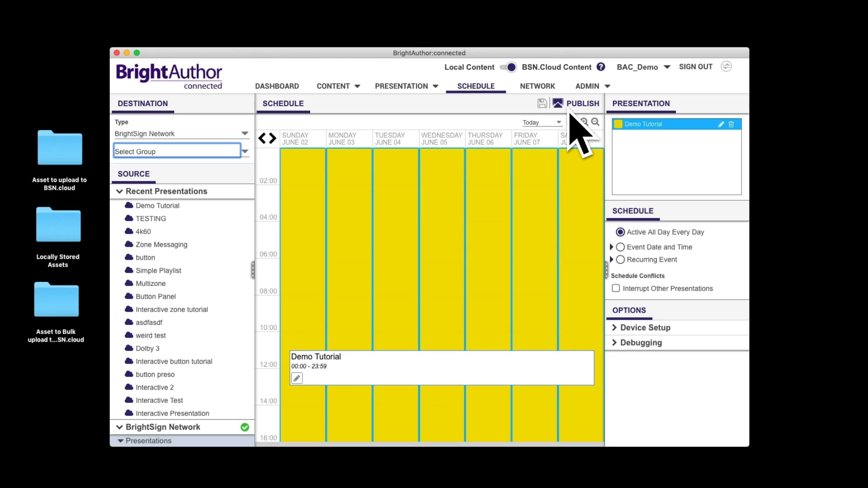Click inside the Select Group field
868x488 pixels.
tap(177, 151)
